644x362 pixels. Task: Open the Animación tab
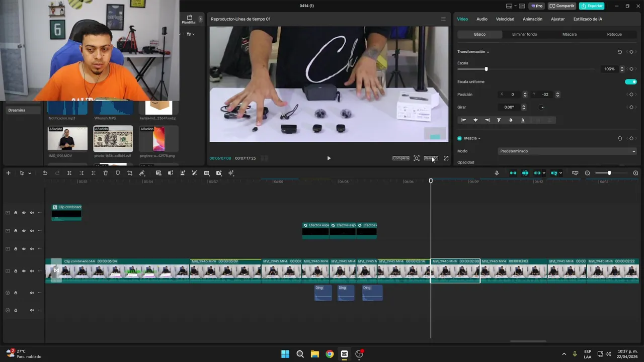532,19
